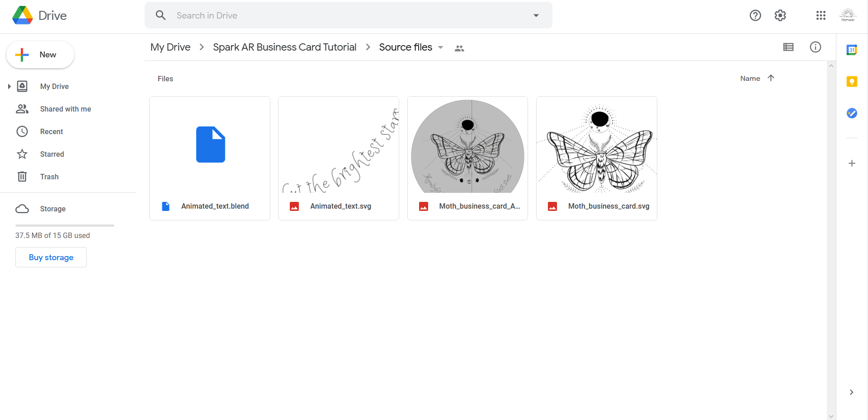Click the storage usage progress bar
868x420 pixels.
65,225
